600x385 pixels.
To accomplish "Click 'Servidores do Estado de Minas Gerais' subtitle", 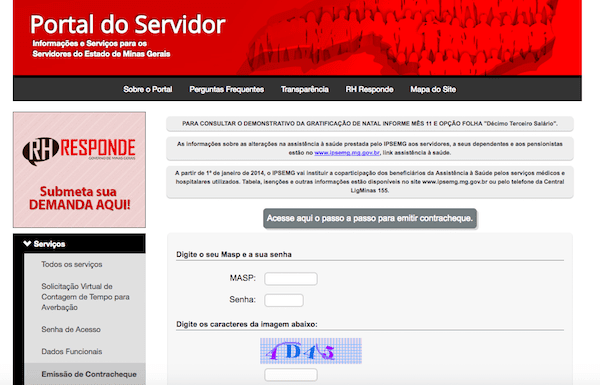I will [x=101, y=54].
